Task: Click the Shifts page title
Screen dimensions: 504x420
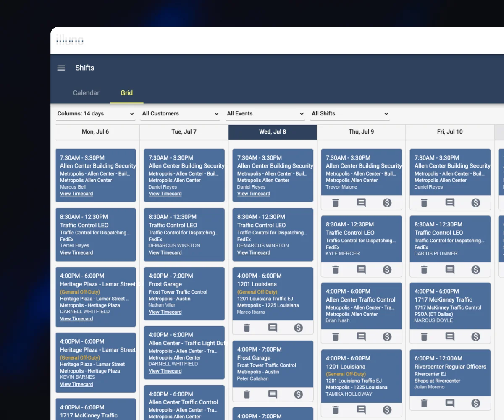Action: tap(85, 68)
